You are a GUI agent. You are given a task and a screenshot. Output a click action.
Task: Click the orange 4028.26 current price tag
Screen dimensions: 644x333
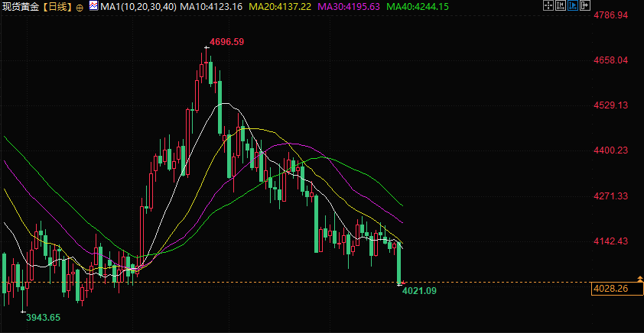click(x=616, y=289)
